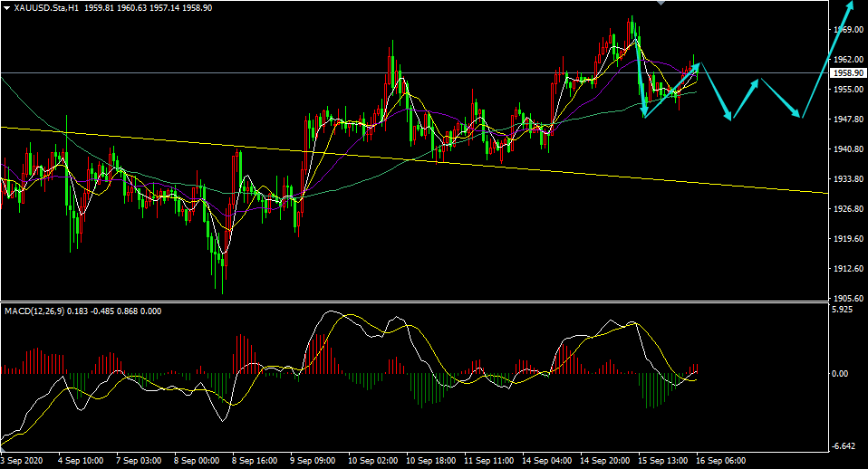Click the gray chart shift marker at top
The width and height of the screenshot is (868, 469).
coord(661,2)
